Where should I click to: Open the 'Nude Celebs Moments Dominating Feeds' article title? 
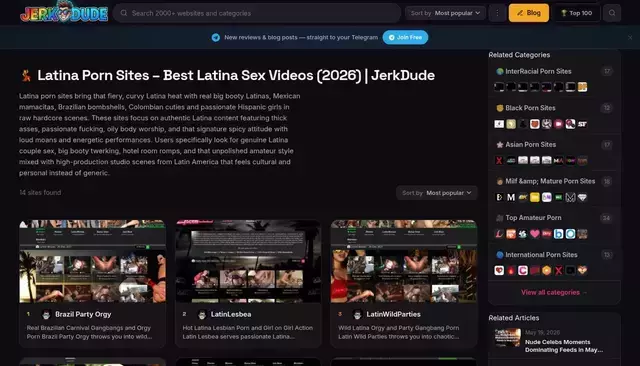564,346
